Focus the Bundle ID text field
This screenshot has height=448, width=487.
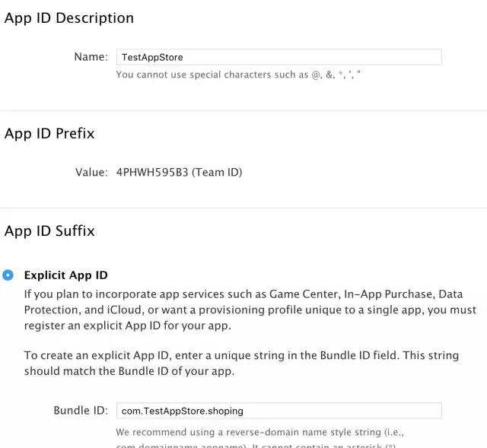(279, 411)
